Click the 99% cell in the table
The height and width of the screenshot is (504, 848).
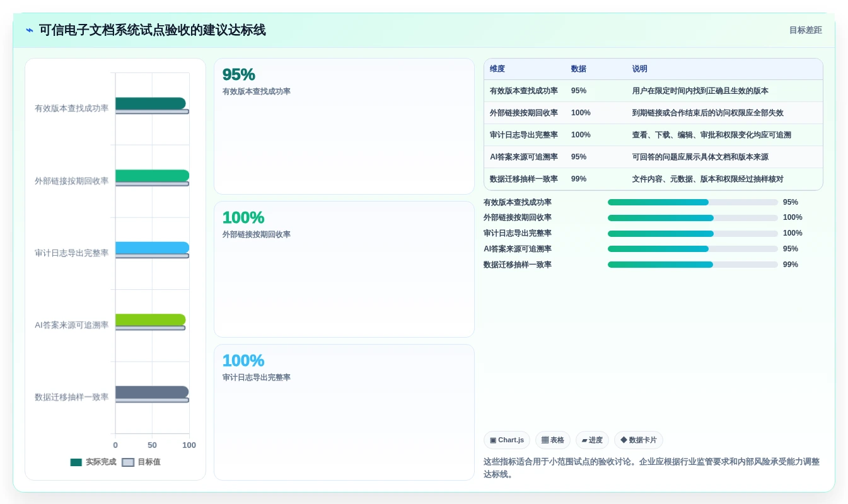tap(579, 179)
